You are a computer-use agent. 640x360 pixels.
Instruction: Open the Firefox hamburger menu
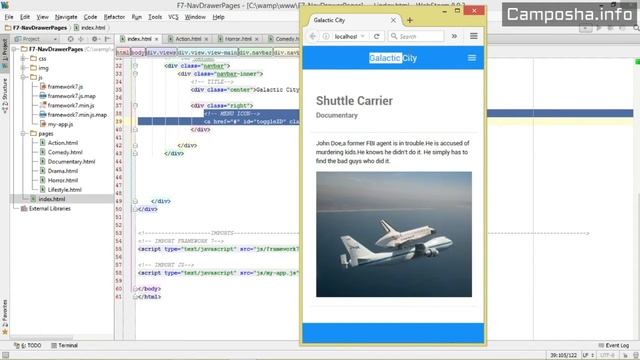click(x=473, y=36)
